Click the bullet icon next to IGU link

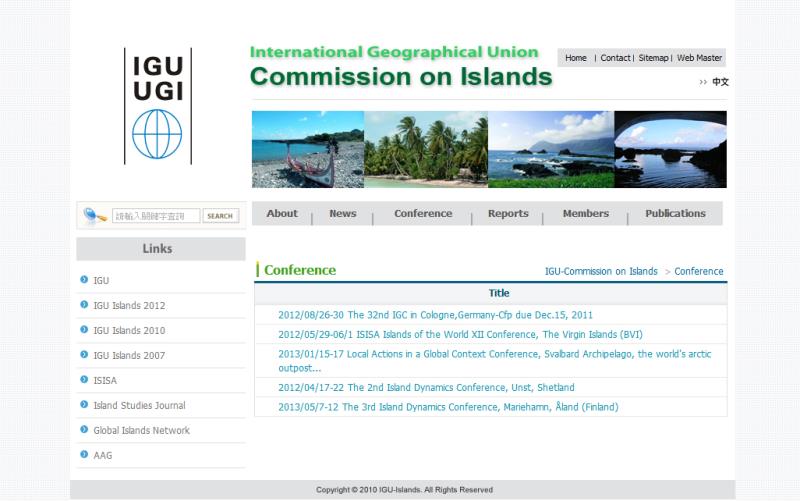click(84, 280)
